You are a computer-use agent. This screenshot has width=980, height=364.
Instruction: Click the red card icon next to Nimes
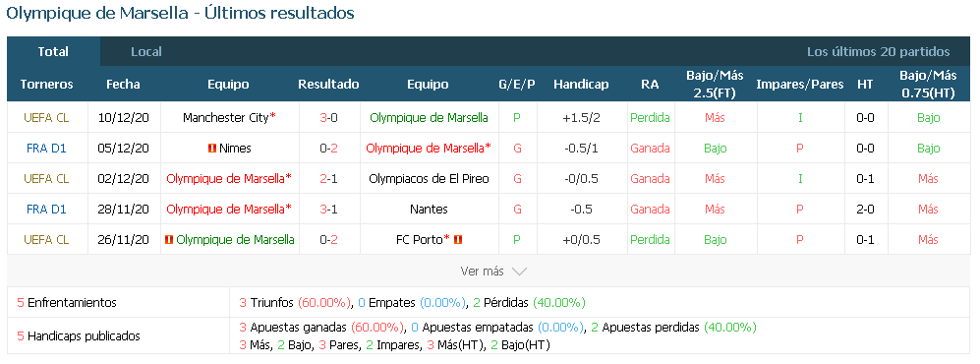(x=212, y=149)
